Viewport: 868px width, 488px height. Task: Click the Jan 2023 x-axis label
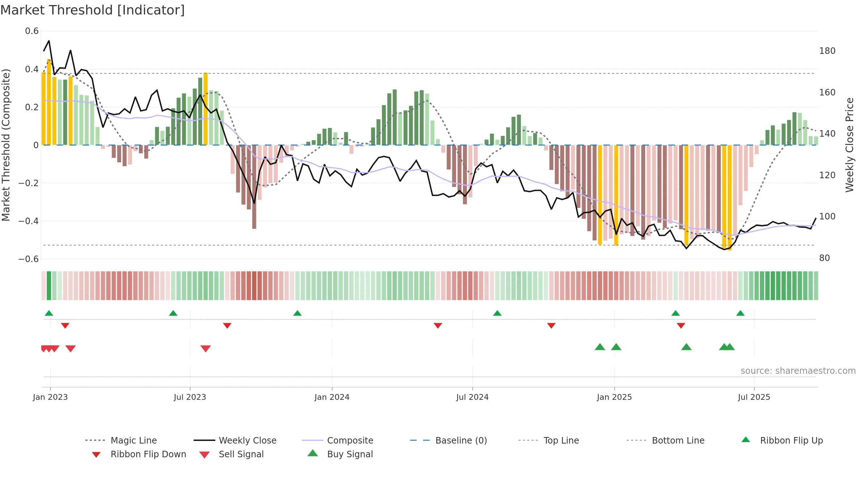[50, 397]
